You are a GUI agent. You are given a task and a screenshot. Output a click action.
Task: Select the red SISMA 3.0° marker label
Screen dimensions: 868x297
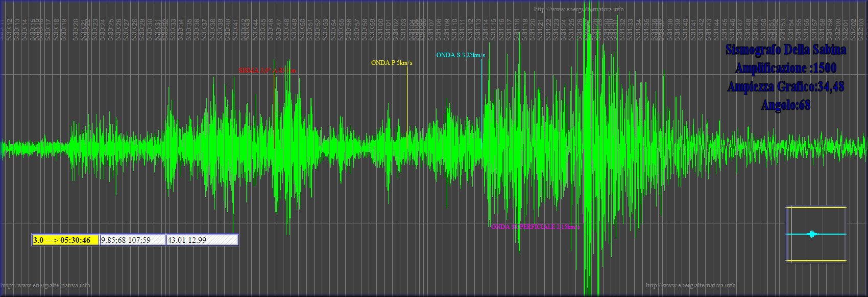267,71
